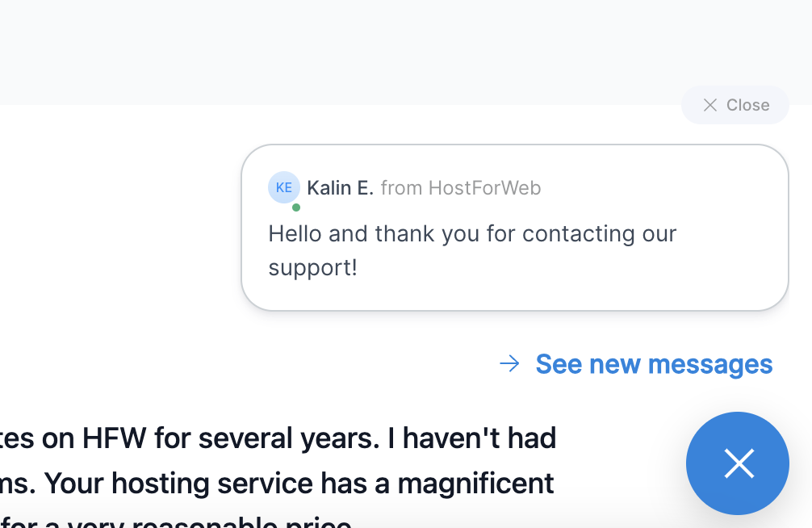Dismiss the chat preview using Close button

tap(735, 105)
